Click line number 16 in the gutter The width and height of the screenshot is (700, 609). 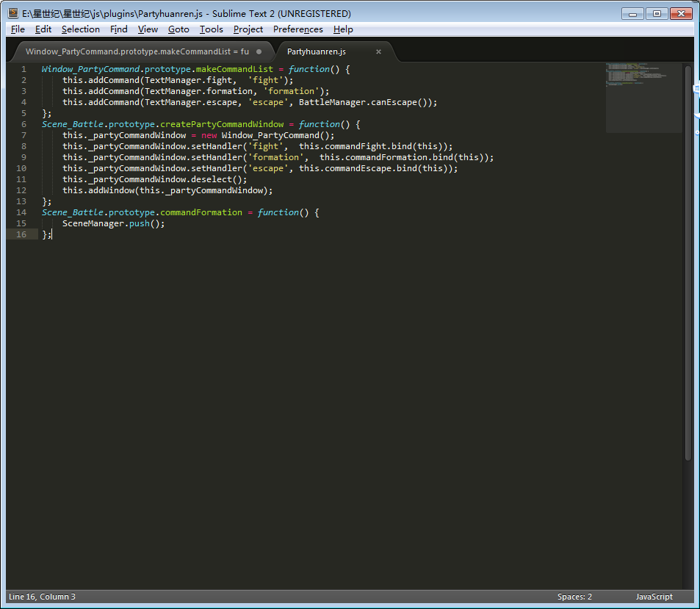pos(21,234)
